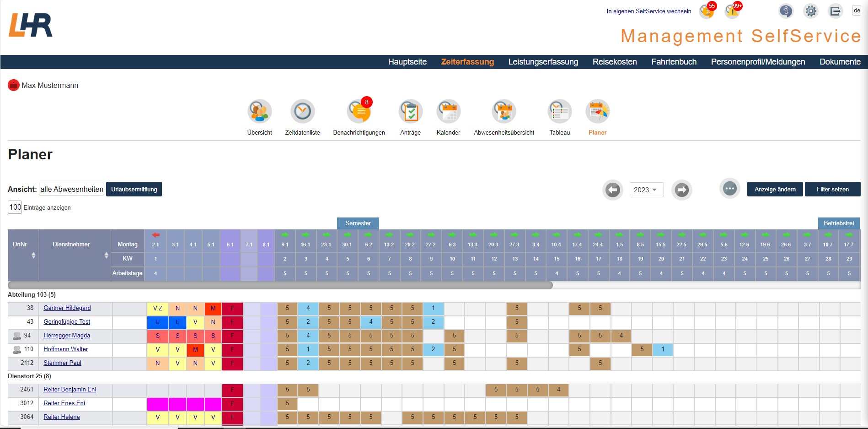The width and height of the screenshot is (868, 429).
Task: Sort the Dienstnehmer column
Action: 106,255
